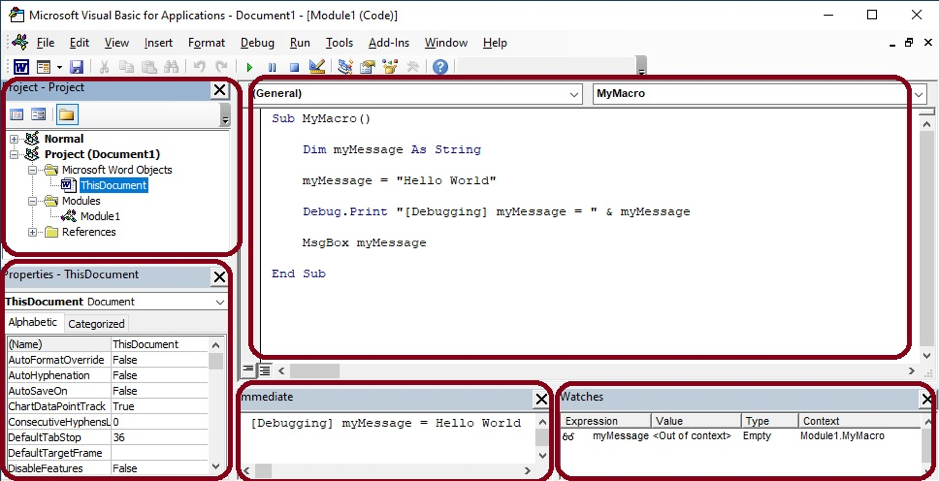Open the Properties Window toolbar icon
Image resolution: width=939 pixels, height=481 pixels.
(367, 66)
